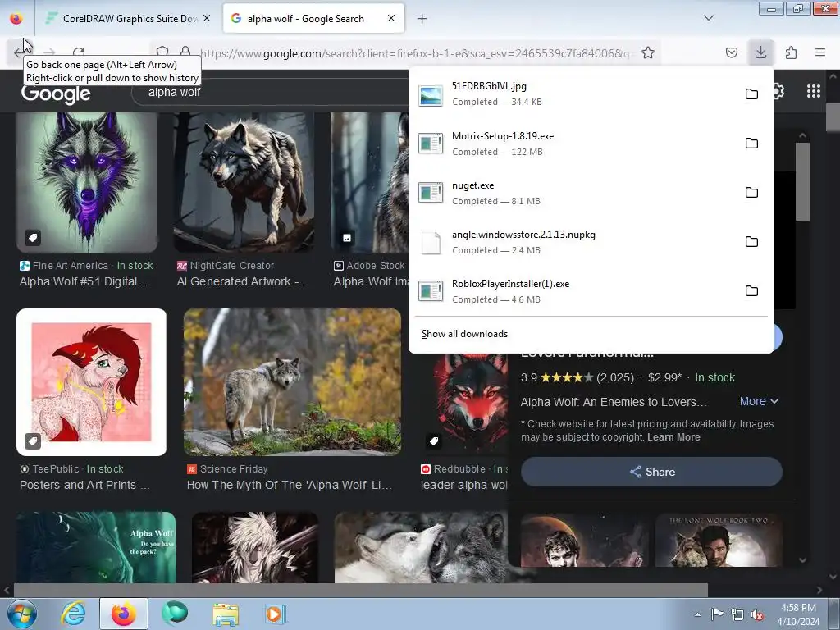
Task: Open the List all tabs dropdown
Action: point(708,18)
